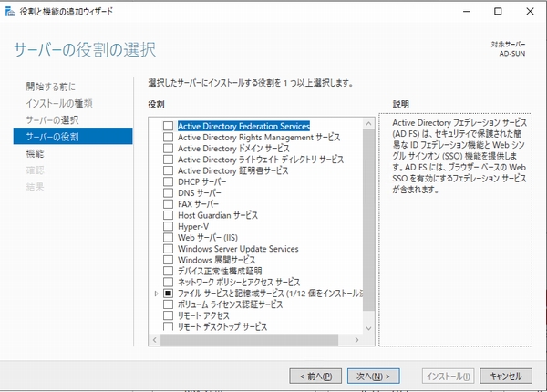Select Active Directory Federation Services label
The width and height of the screenshot is (547, 392).
point(243,126)
